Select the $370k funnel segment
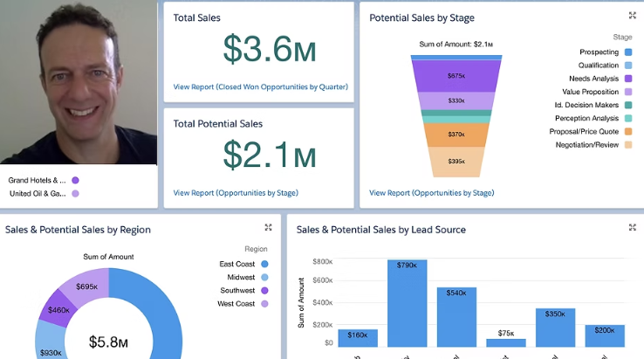Image resolution: width=644 pixels, height=359 pixels. [456, 135]
